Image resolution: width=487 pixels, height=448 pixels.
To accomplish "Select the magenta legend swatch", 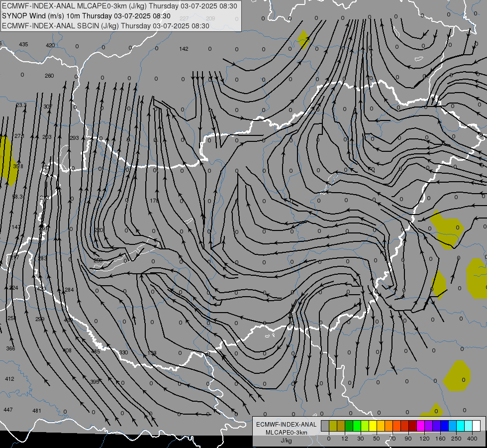I will (420, 426).
